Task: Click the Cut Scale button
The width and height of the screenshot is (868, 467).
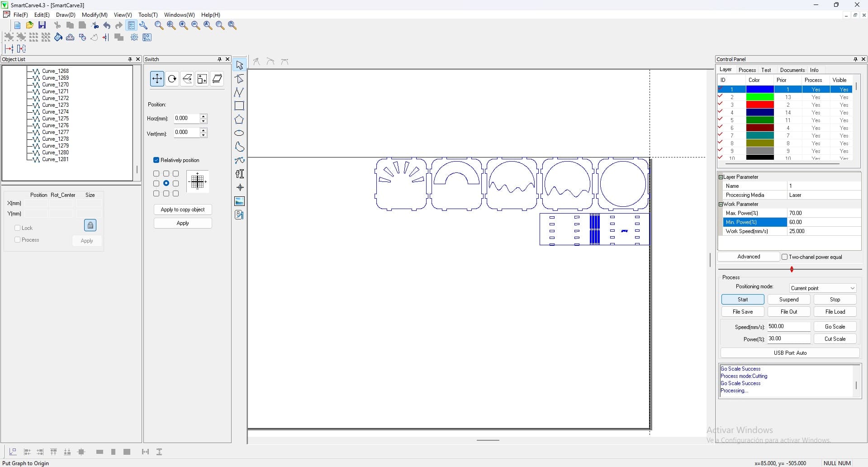Action: (x=835, y=339)
